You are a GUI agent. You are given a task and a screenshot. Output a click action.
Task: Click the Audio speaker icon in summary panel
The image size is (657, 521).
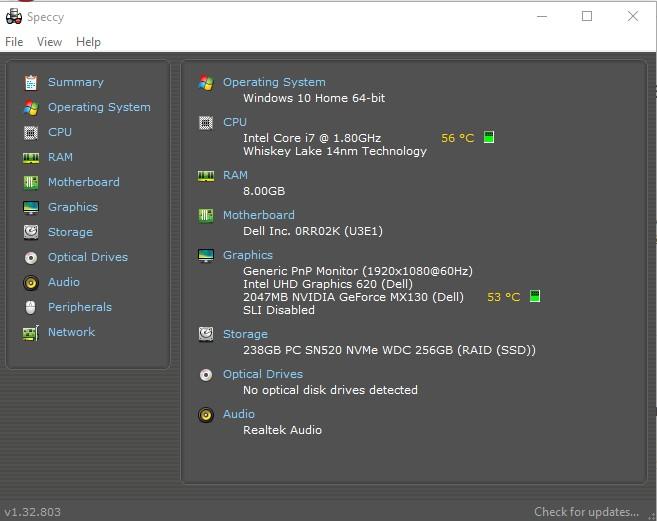click(206, 415)
